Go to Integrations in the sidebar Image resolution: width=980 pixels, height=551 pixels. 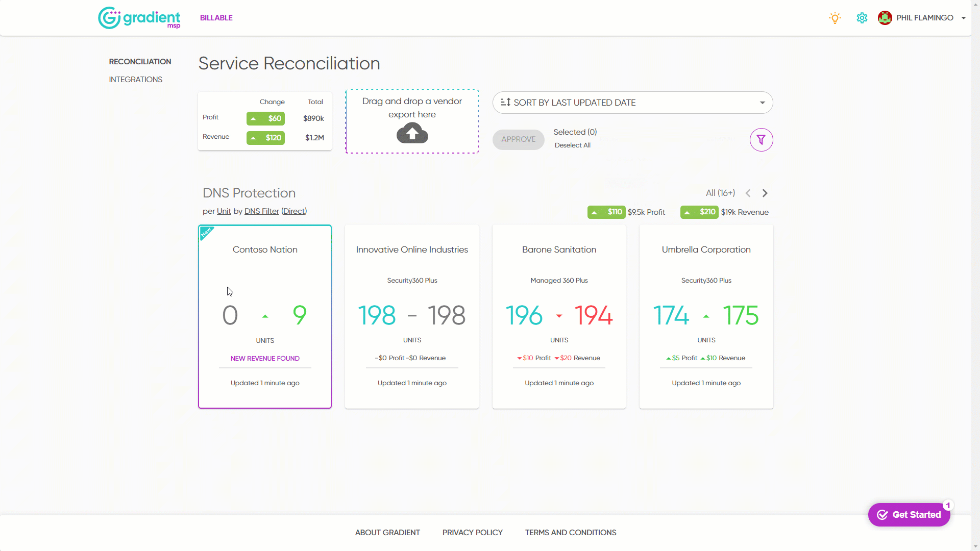(135, 79)
